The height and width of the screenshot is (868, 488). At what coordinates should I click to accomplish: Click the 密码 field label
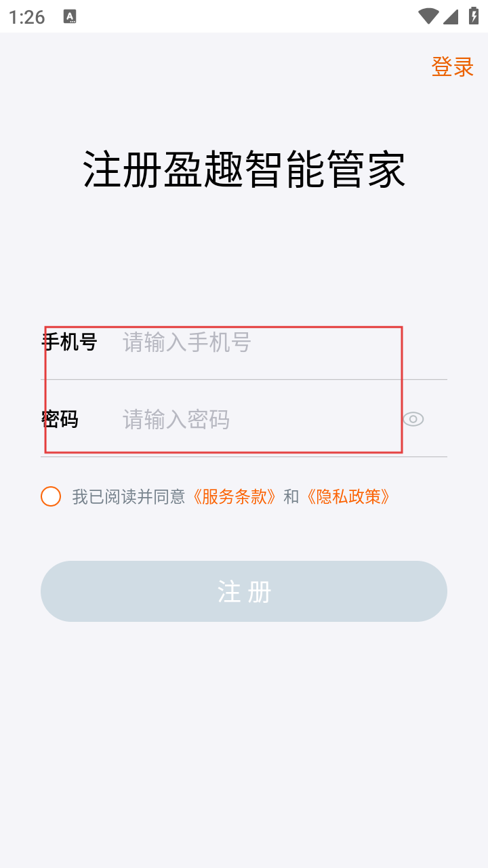tap(60, 420)
